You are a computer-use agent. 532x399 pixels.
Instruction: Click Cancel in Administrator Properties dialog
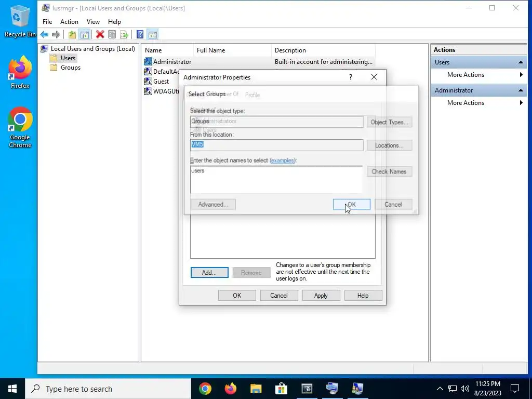click(279, 296)
